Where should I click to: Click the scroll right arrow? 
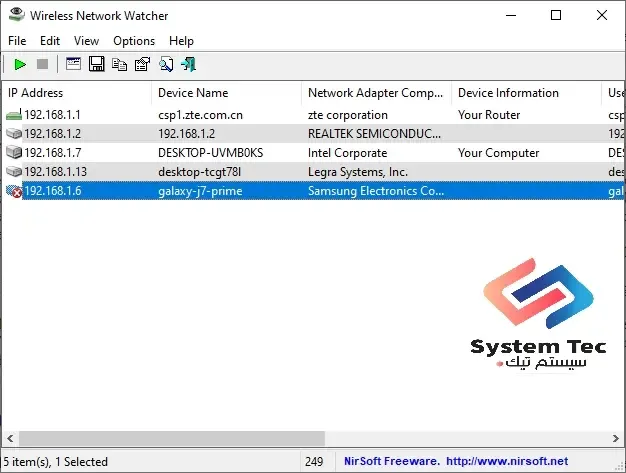615,438
